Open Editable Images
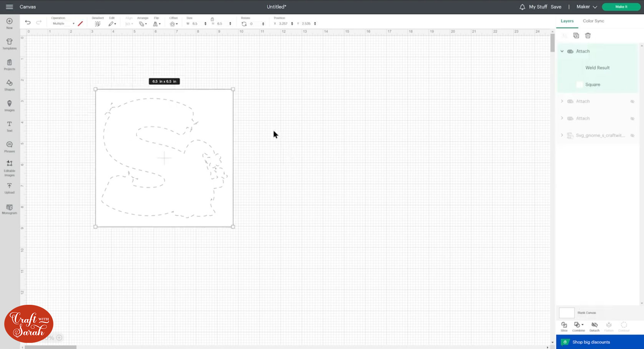This screenshot has width=644, height=349. [10, 168]
